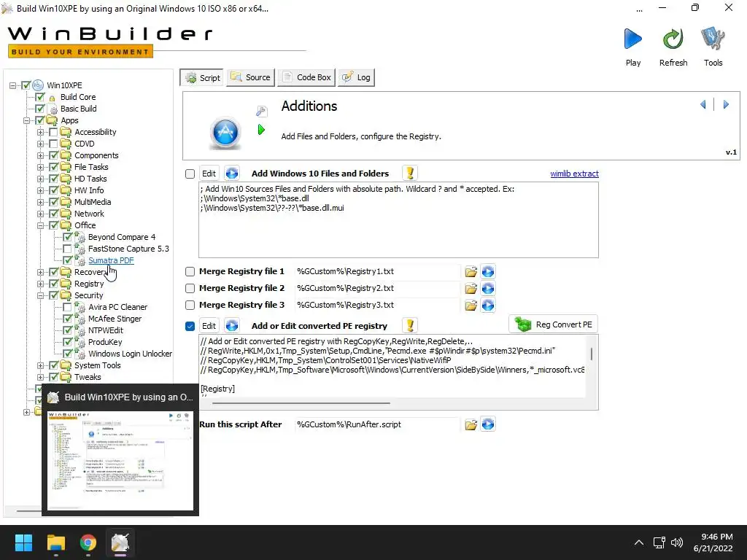Show hidden tray icons chevron
747x560 pixels.
tap(639, 542)
